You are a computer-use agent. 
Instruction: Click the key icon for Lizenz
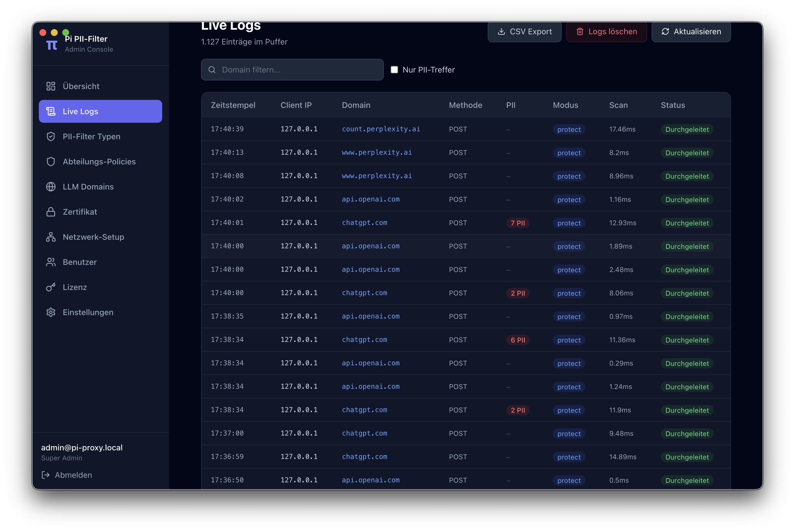point(51,287)
